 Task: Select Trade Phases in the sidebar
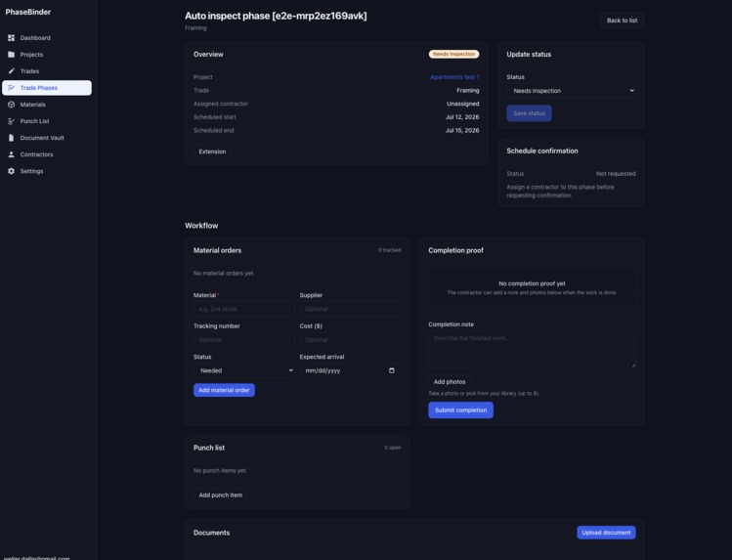(x=47, y=88)
